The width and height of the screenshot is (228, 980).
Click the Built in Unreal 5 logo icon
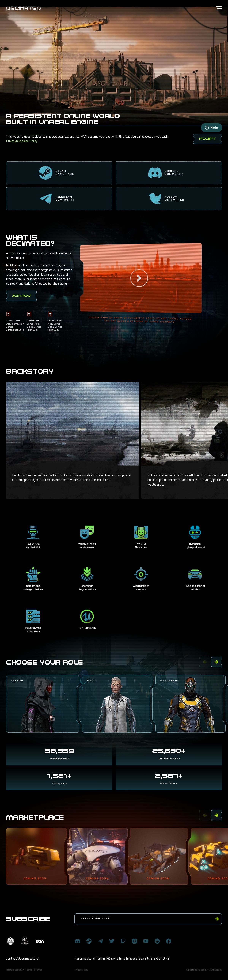87,616
